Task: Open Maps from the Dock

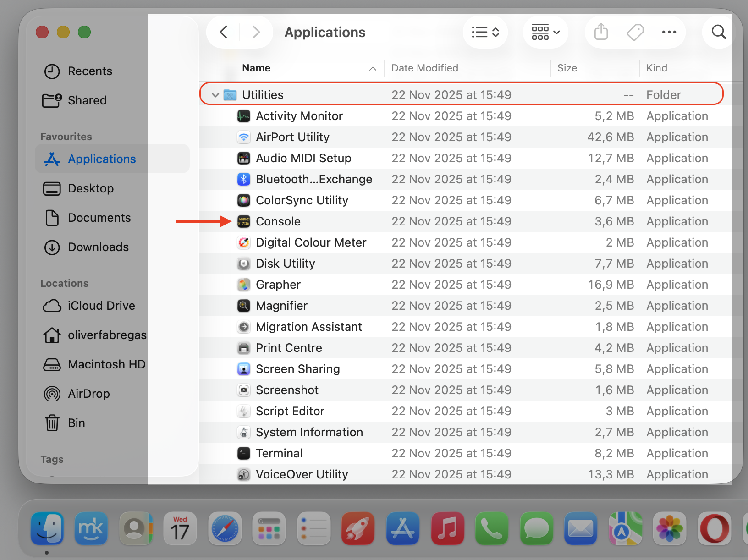Action: 625,528
